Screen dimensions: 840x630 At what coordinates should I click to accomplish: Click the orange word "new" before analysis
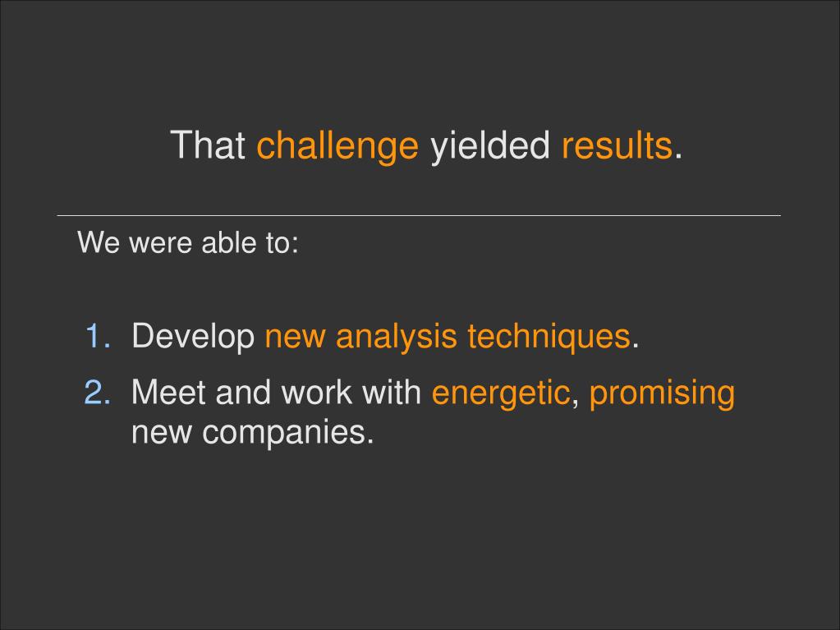(x=295, y=338)
